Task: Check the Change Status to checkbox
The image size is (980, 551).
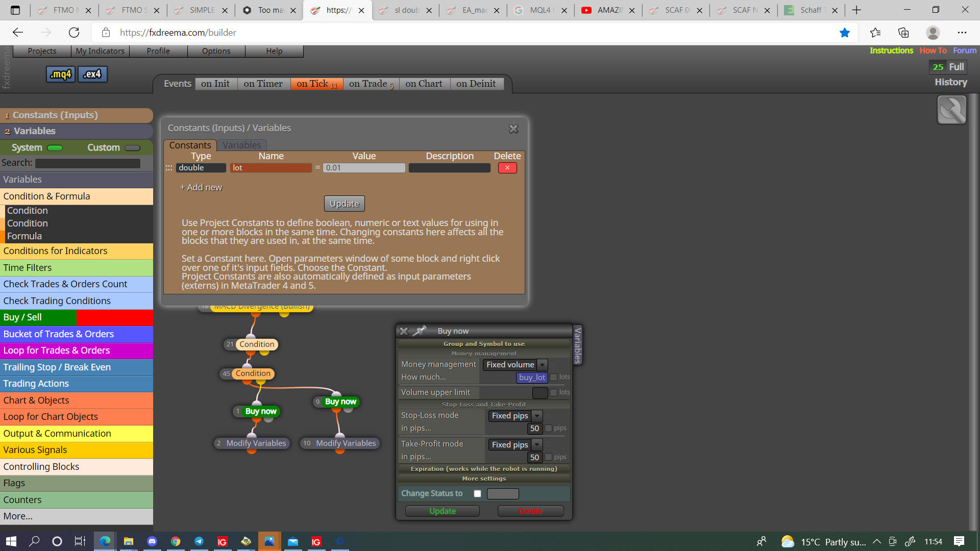Action: pyautogui.click(x=477, y=493)
